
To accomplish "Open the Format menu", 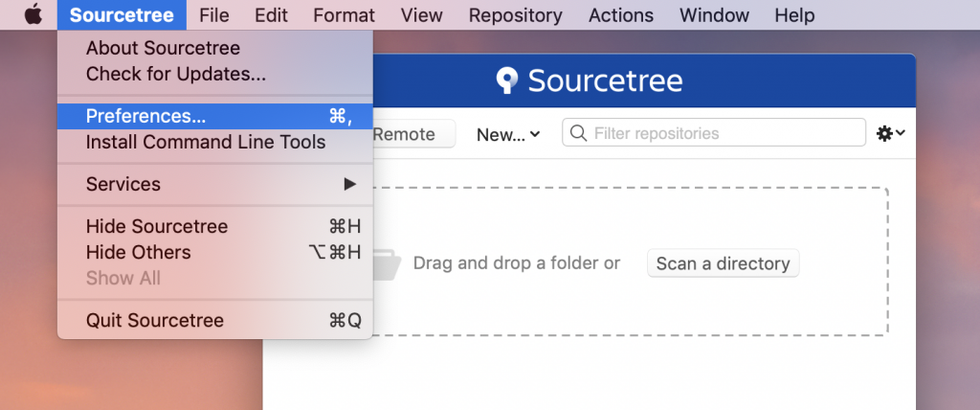I will click(344, 15).
